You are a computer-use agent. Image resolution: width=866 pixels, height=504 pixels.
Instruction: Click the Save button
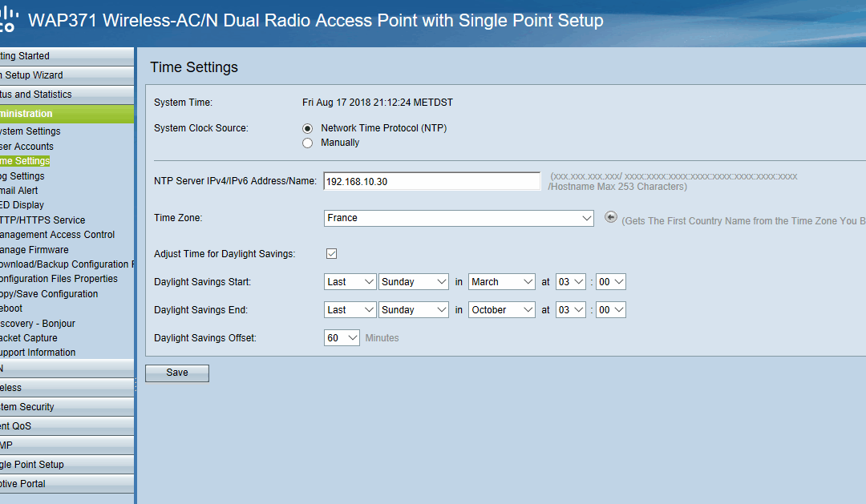(177, 373)
